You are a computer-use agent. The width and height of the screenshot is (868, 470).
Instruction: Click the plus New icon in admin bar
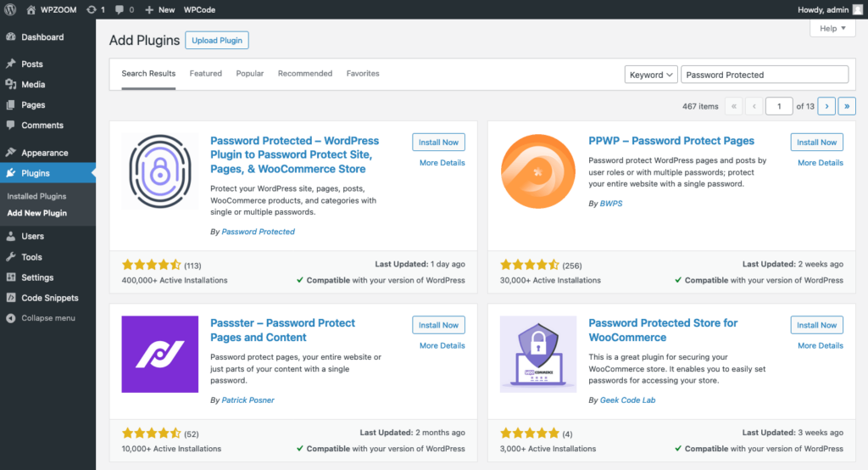[149, 9]
